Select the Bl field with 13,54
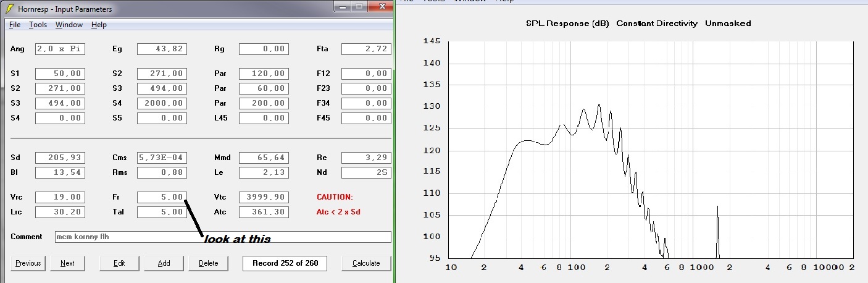The image size is (868, 283). 60,172
